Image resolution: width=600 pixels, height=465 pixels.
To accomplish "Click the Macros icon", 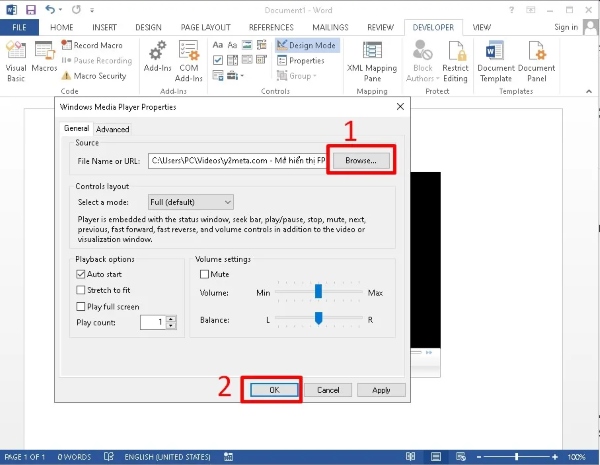I will [44, 60].
